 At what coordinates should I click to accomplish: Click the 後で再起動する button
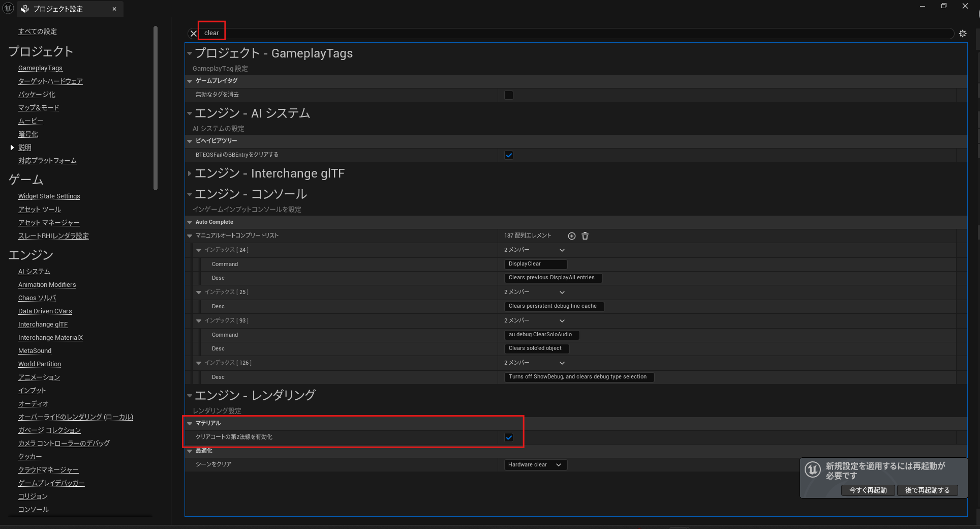point(927,490)
